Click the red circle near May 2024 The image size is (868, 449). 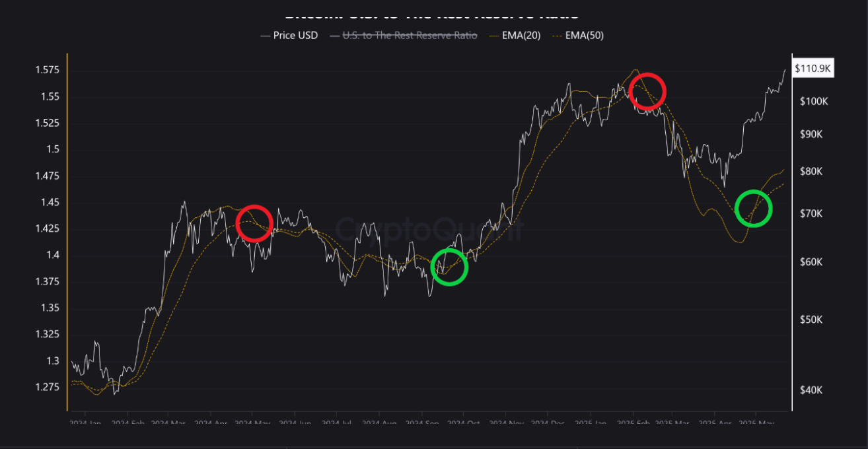tap(254, 223)
